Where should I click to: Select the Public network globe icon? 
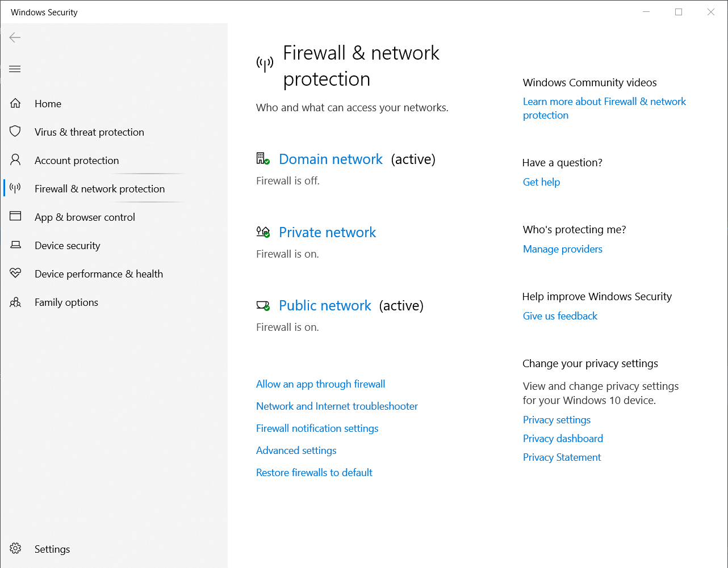coord(262,305)
